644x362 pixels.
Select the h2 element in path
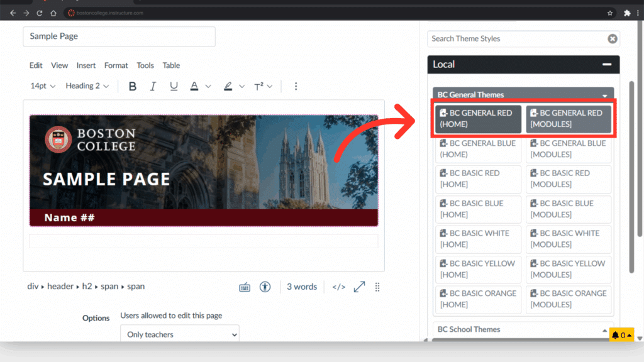pyautogui.click(x=87, y=287)
